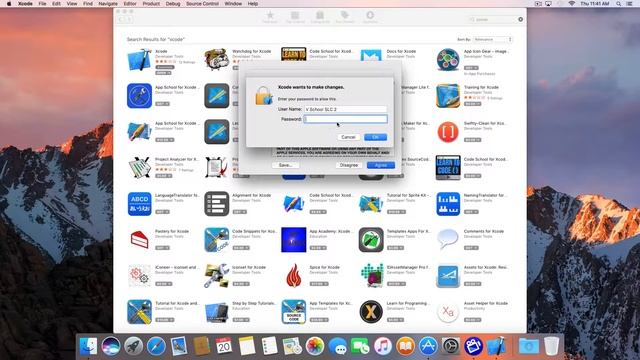Focus the Password field
The height and width of the screenshot is (360, 640).
point(346,119)
